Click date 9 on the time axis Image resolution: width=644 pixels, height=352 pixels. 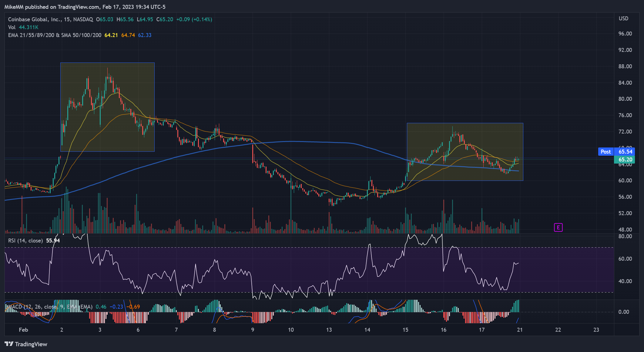[x=253, y=330]
